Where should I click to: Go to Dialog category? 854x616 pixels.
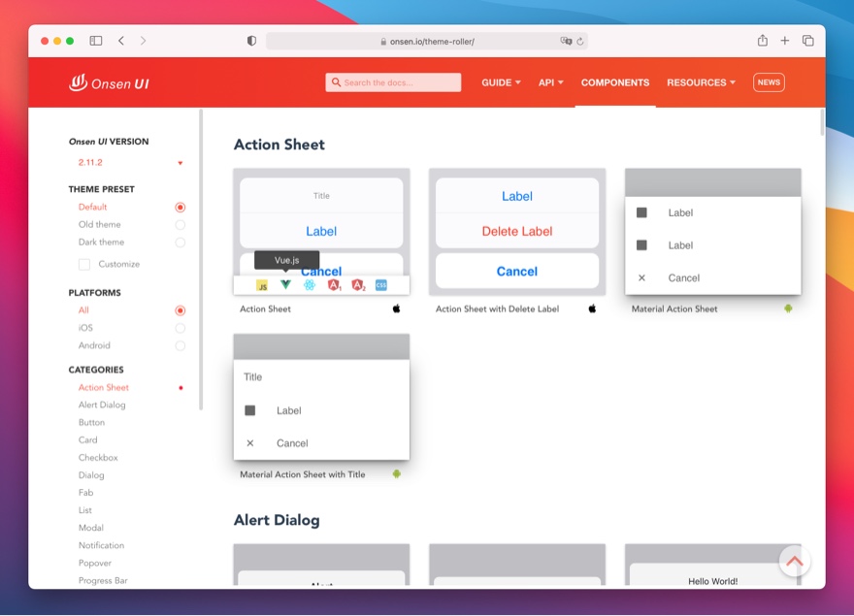pyautogui.click(x=91, y=475)
